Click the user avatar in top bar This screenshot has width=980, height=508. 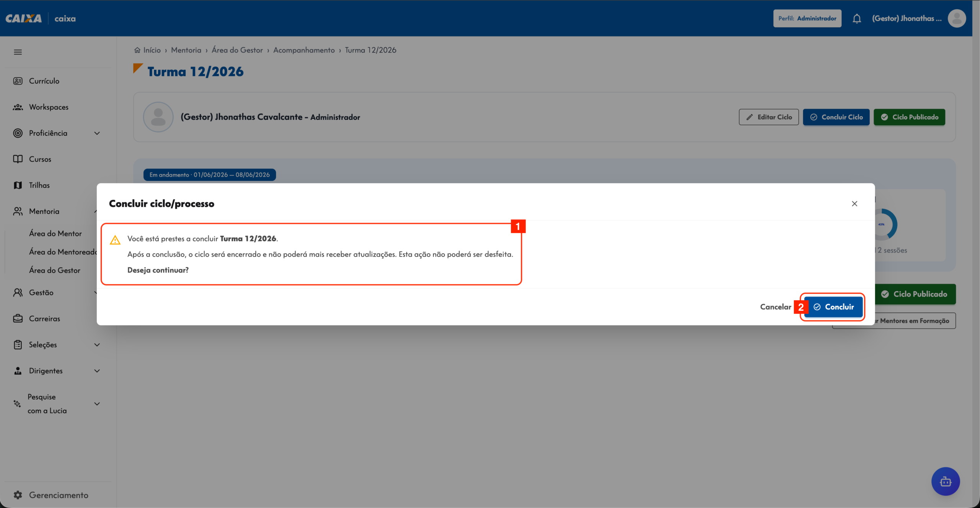[957, 18]
